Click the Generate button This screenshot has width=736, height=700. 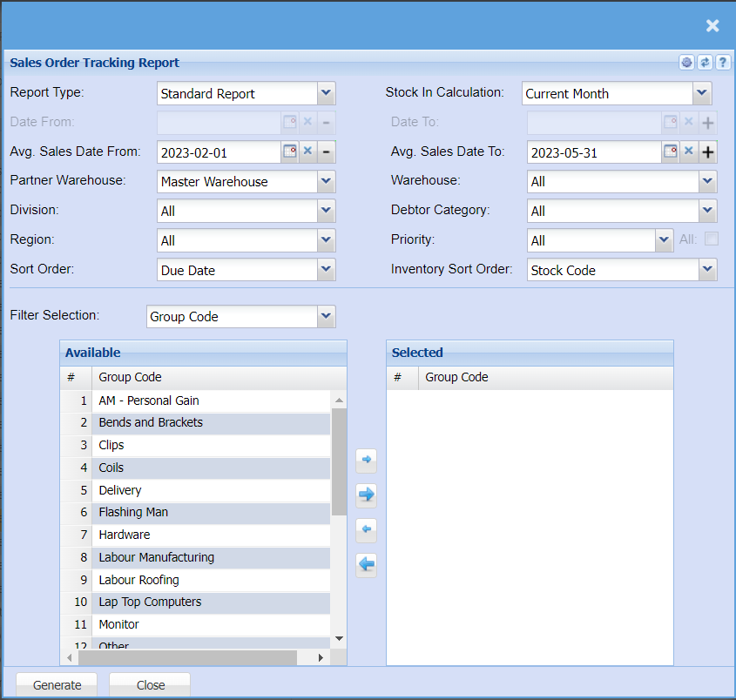point(57,685)
